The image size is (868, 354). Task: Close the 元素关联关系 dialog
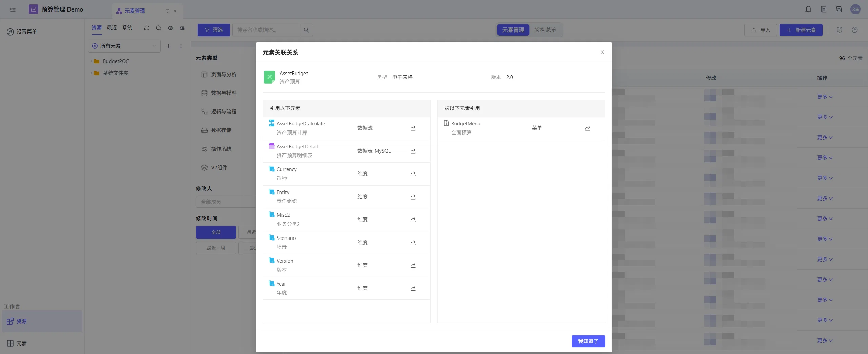(602, 52)
